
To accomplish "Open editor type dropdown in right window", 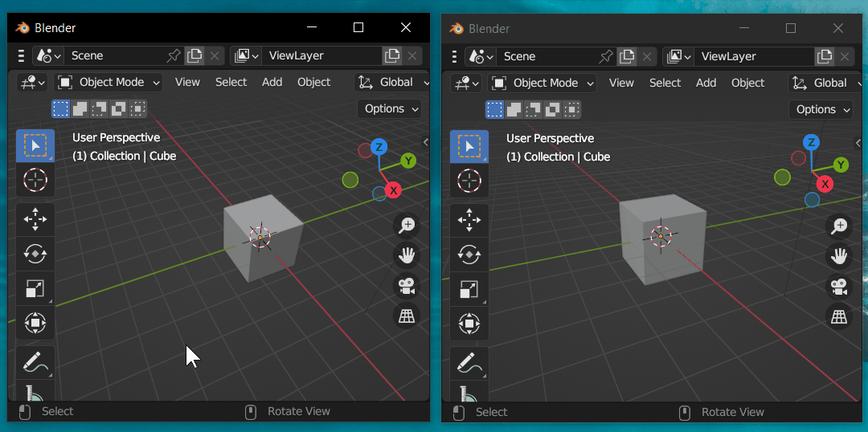I will [x=465, y=83].
